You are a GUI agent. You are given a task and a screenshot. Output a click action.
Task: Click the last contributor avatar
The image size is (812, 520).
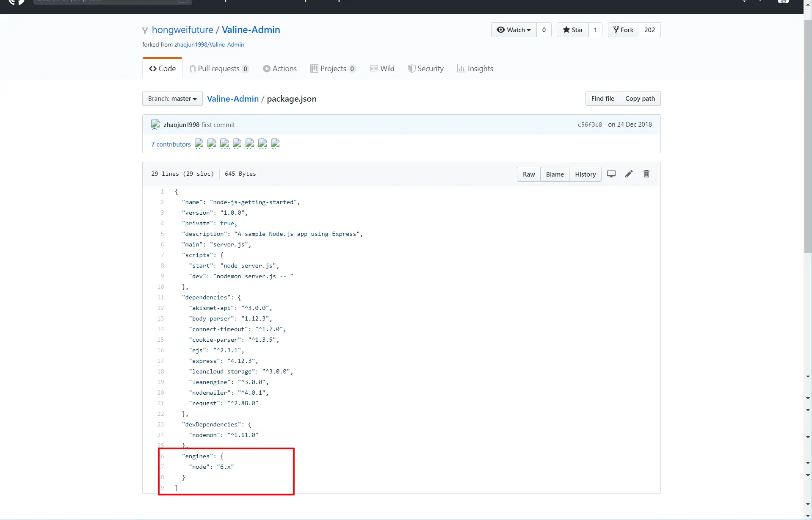click(x=275, y=144)
